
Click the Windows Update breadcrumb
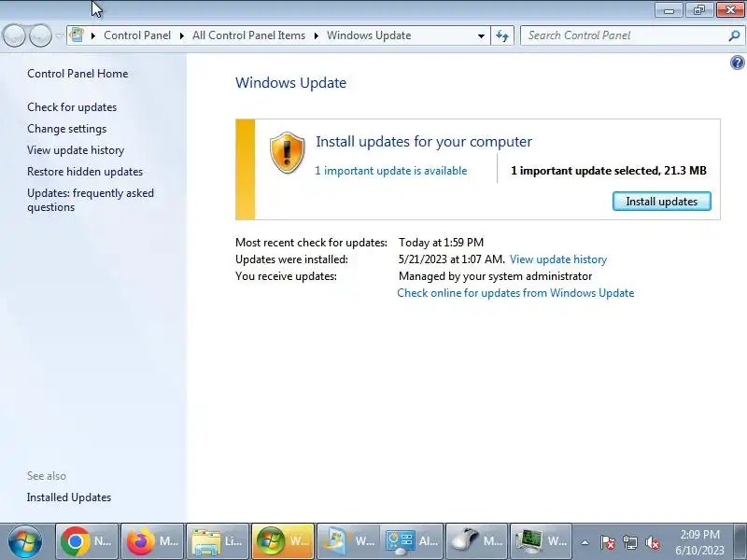pyautogui.click(x=369, y=35)
